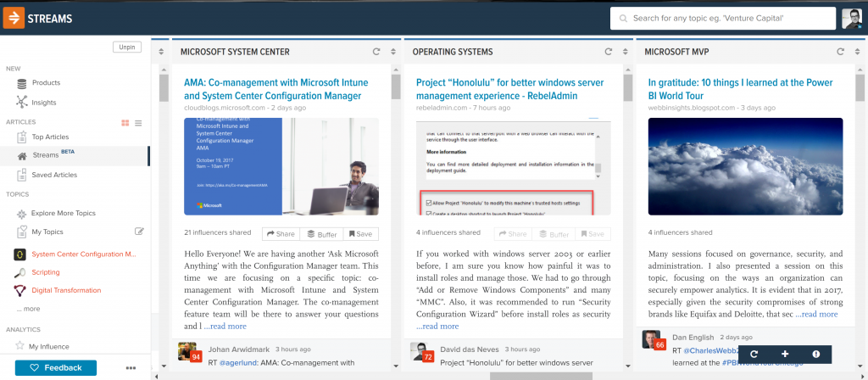Open Power BI World Tour article title
Screen dimensions: 868x380
(741, 89)
